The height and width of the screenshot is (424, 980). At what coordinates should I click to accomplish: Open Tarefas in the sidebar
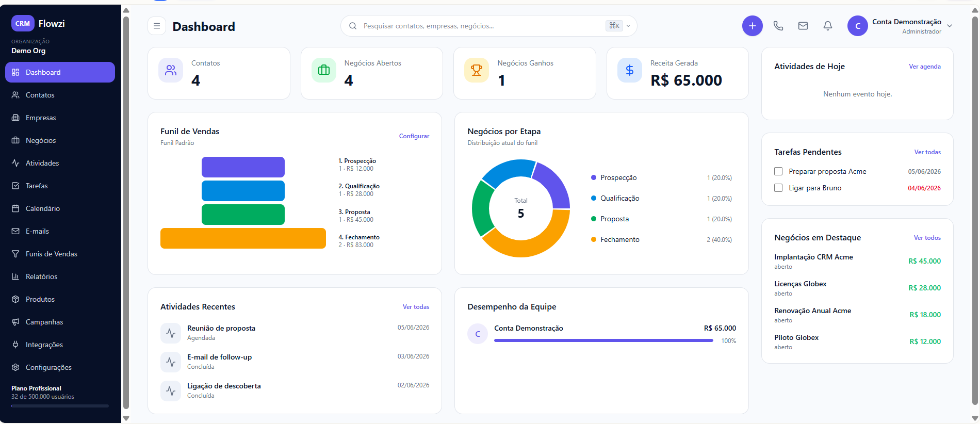point(60,186)
